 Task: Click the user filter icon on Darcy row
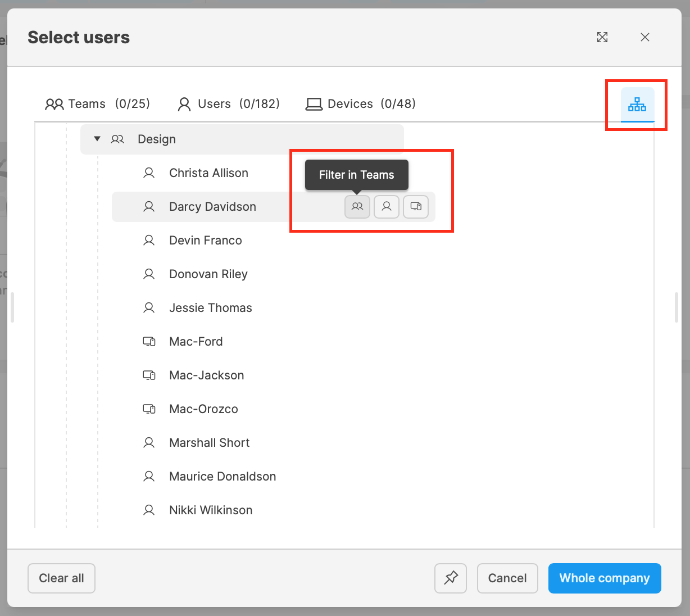(x=387, y=207)
